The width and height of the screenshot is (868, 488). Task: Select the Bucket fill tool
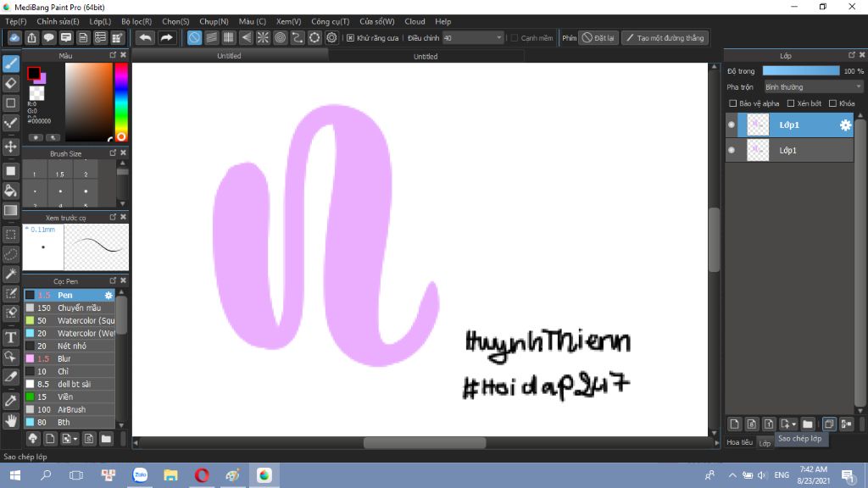coord(10,191)
